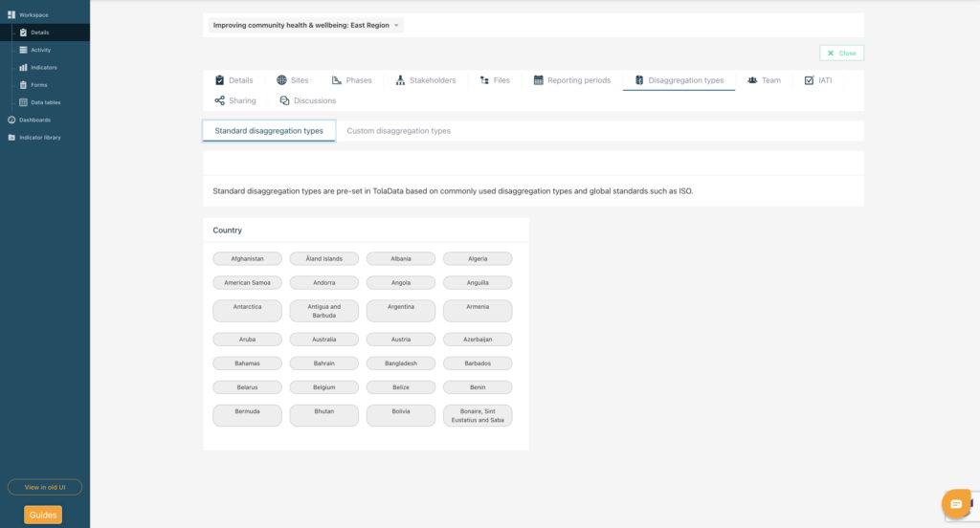Click the Forms icon in sidebar
The width and height of the screenshot is (980, 528).
23,85
